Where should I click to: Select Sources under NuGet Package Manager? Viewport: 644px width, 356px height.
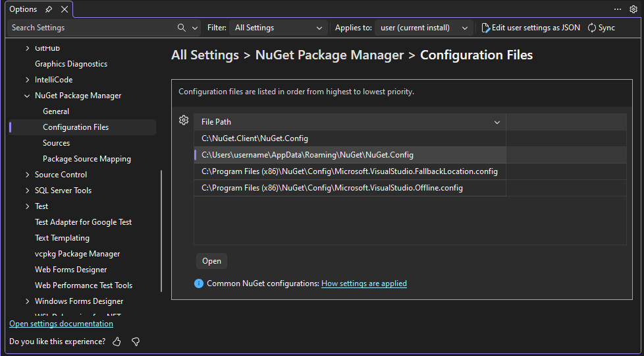click(x=56, y=143)
